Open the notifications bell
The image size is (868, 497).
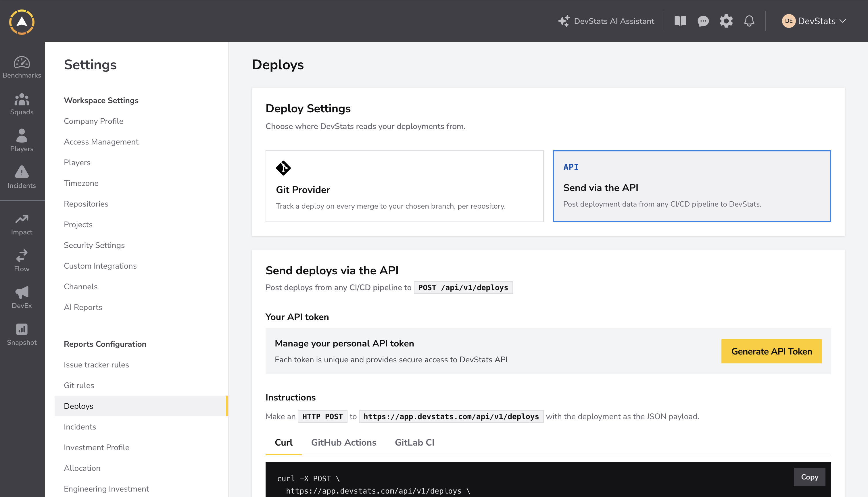(749, 21)
